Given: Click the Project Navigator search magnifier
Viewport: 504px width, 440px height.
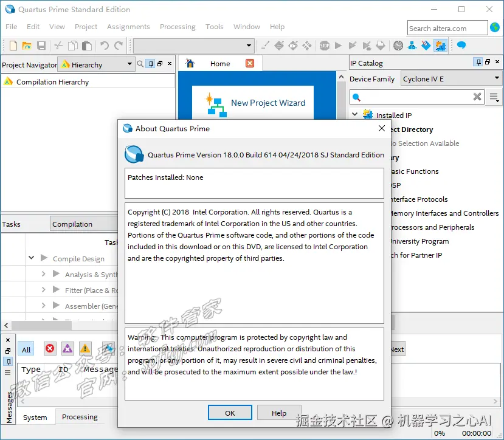Looking at the screenshot, I should click(140, 64).
